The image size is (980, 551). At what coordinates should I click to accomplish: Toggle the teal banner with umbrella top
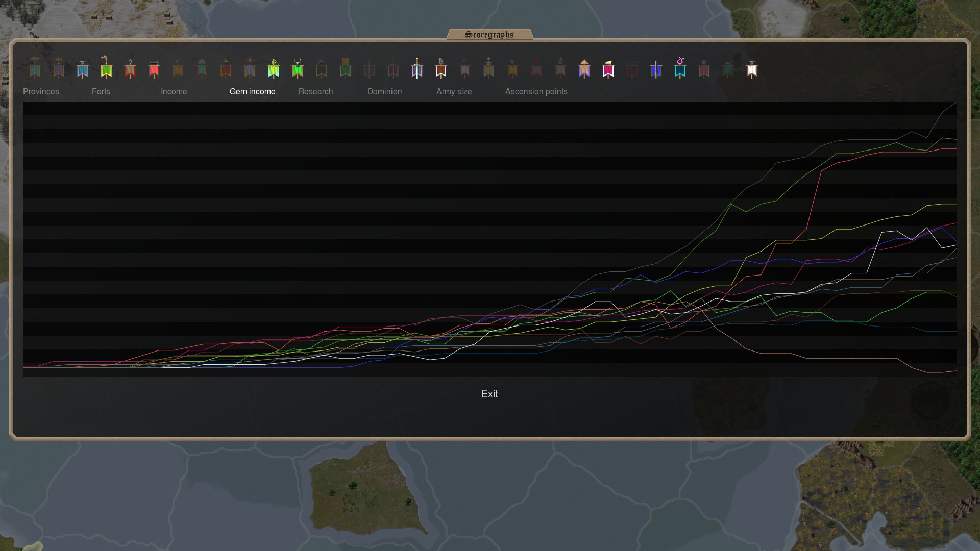[35, 67]
